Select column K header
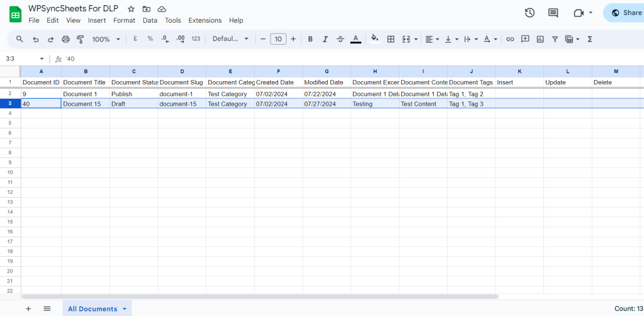The image size is (644, 316). pos(519,71)
